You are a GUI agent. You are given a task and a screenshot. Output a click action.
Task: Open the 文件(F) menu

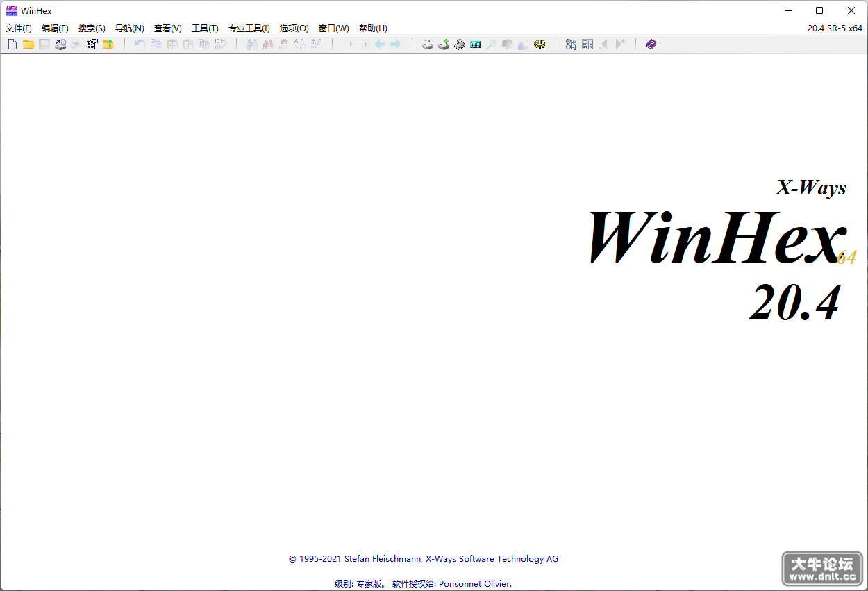click(19, 28)
